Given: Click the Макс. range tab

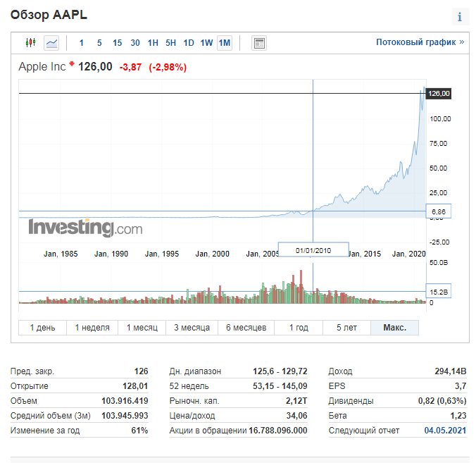Looking at the screenshot, I should tap(394, 328).
